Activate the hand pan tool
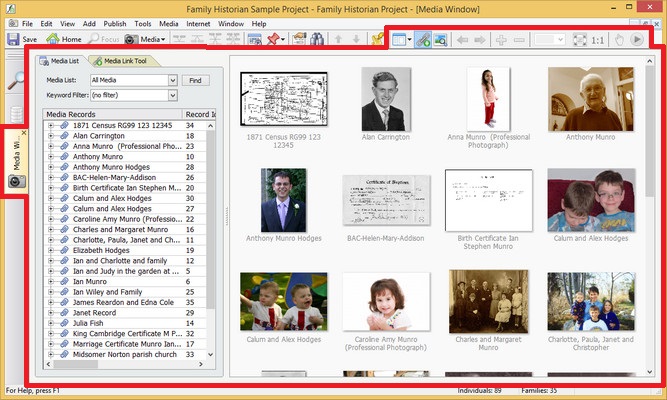The height and width of the screenshot is (400, 667). tap(619, 39)
